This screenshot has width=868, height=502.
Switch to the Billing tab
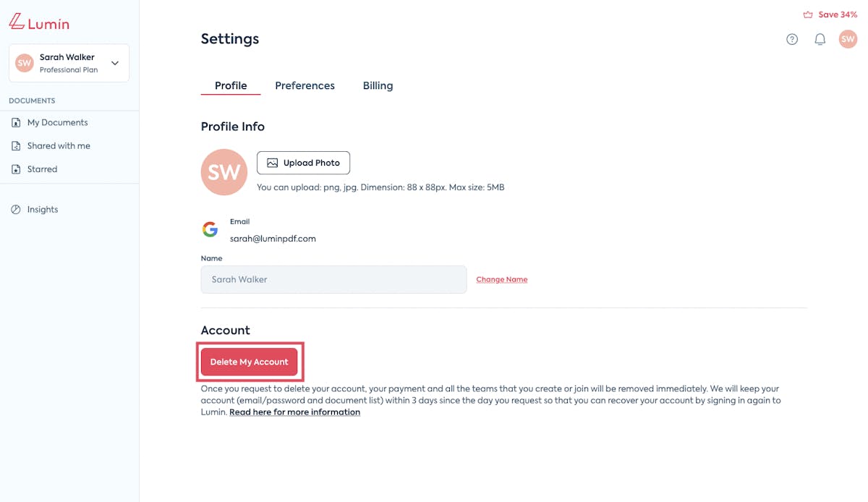378,85
